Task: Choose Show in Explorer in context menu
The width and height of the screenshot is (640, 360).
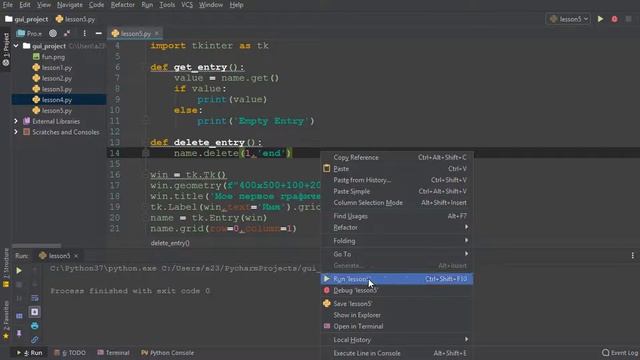Action: (x=397, y=315)
